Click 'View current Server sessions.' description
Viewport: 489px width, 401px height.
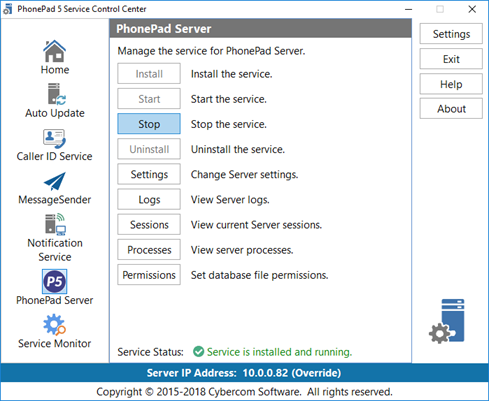pos(256,225)
